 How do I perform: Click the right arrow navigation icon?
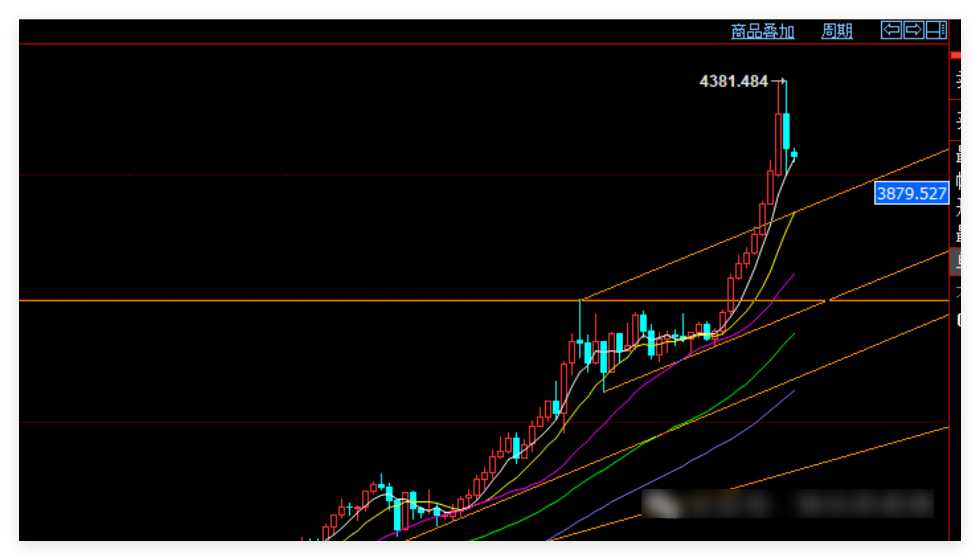pos(913,30)
